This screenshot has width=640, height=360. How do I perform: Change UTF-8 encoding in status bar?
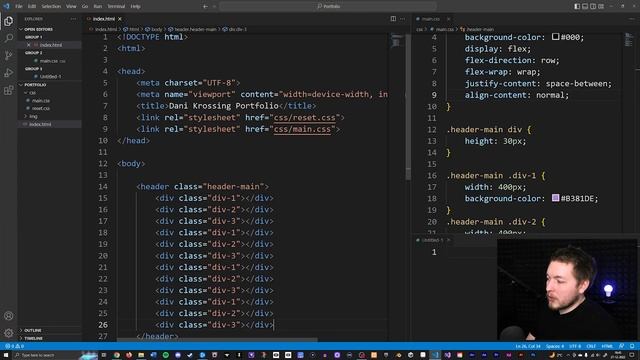[575, 346]
